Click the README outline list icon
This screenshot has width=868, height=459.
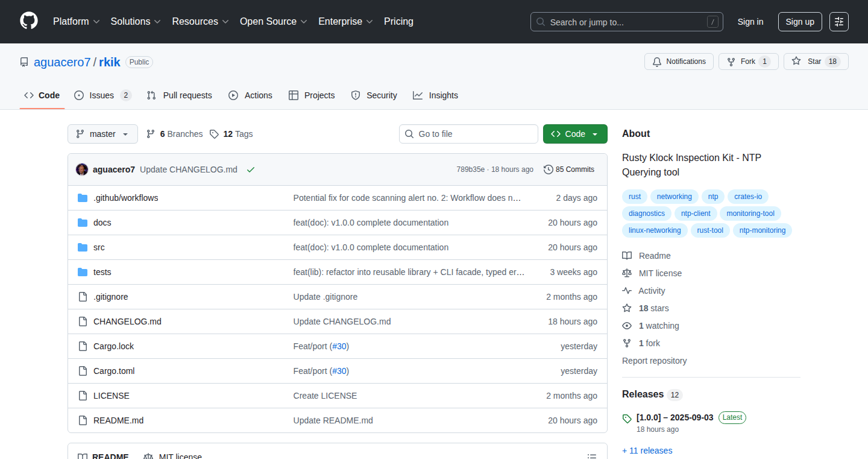tap(592, 457)
